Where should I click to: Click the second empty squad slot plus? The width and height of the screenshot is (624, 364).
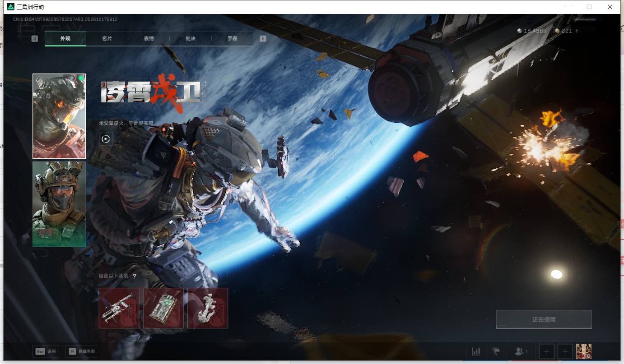click(x=565, y=351)
